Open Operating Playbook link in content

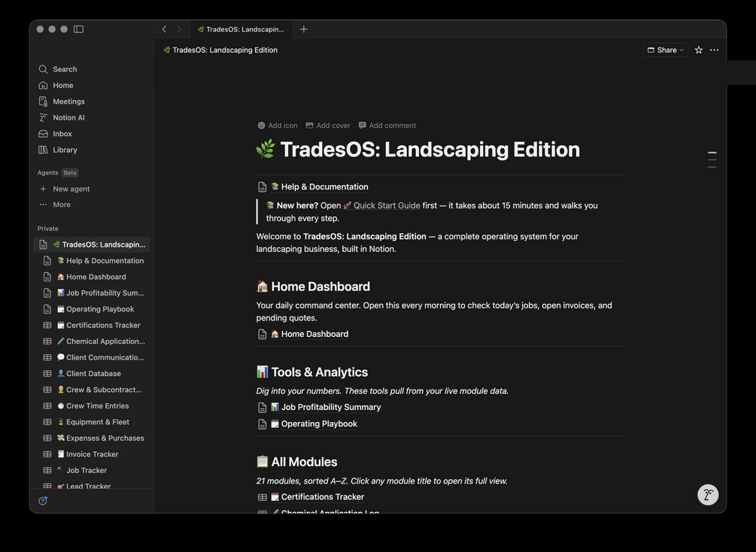314,423
